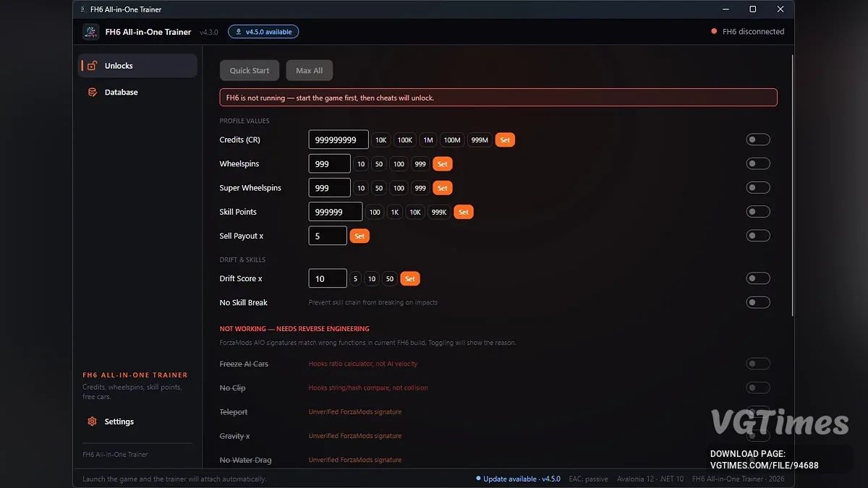The height and width of the screenshot is (488, 868).
Task: Choose the 100 preset for Wheelspins
Action: tap(399, 164)
